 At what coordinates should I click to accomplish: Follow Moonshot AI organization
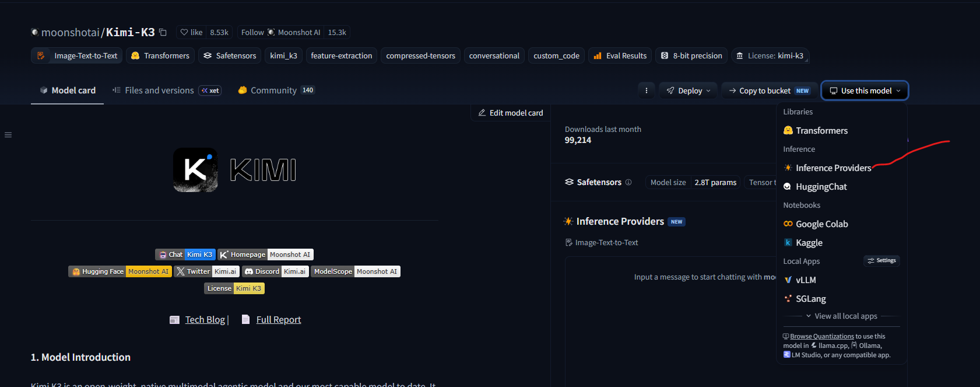(x=281, y=33)
